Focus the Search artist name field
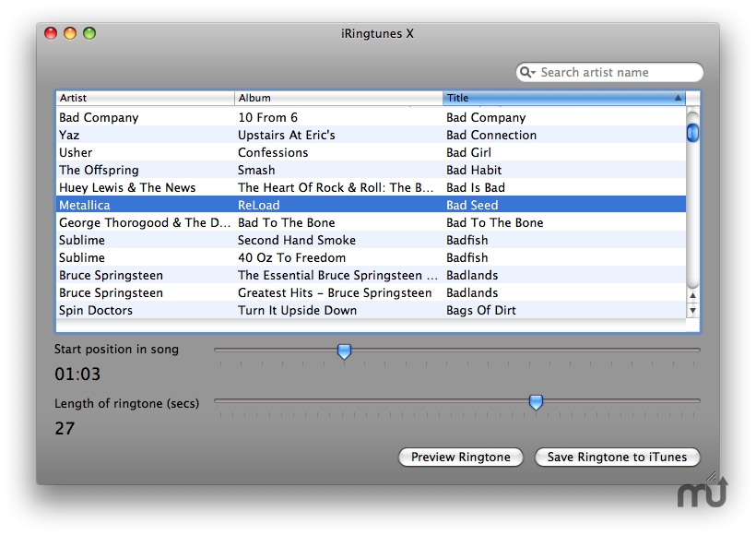756x535 pixels. (x=618, y=73)
